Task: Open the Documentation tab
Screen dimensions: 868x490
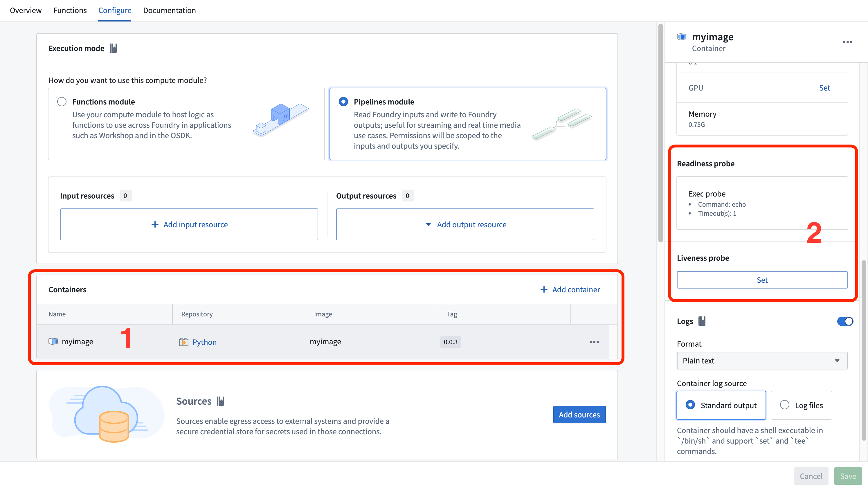Action: pos(170,10)
